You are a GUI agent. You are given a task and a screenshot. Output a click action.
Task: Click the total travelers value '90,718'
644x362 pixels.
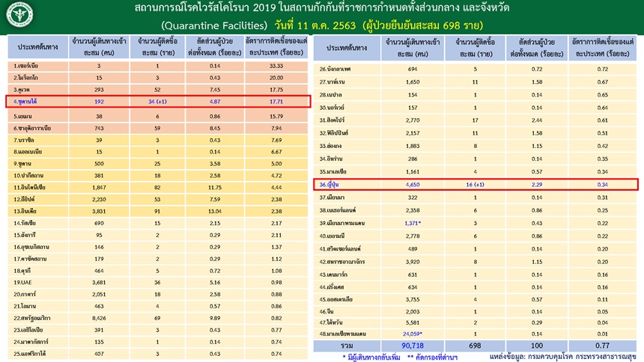[413, 346]
